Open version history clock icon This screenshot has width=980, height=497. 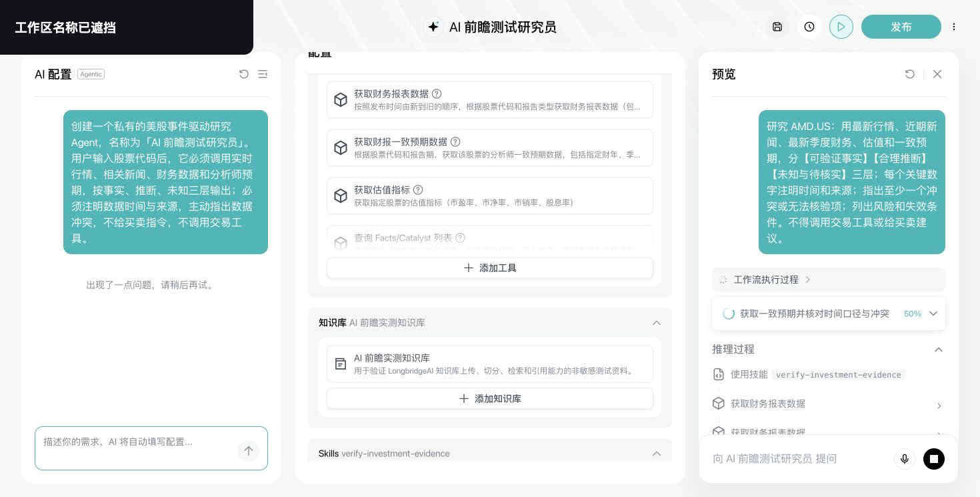[809, 27]
